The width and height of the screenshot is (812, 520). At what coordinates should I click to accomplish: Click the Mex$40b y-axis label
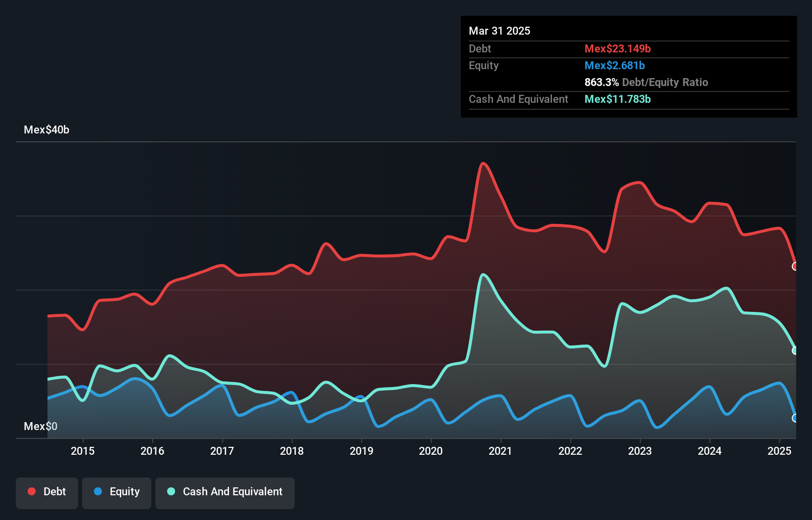point(46,130)
